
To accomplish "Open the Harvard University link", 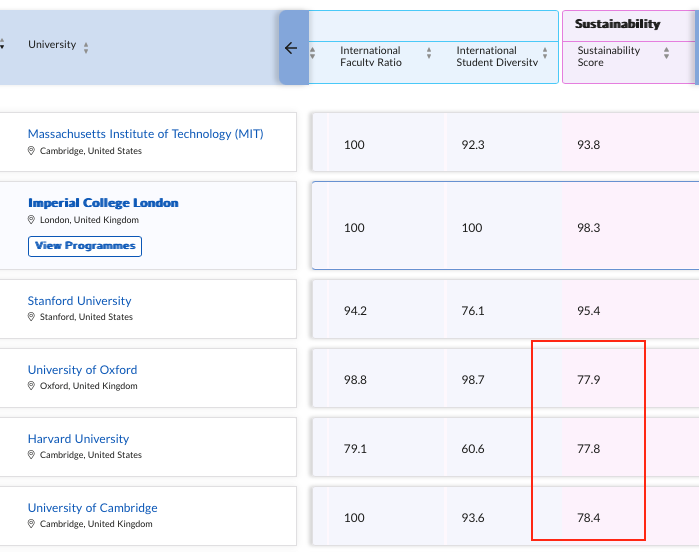I will [78, 439].
